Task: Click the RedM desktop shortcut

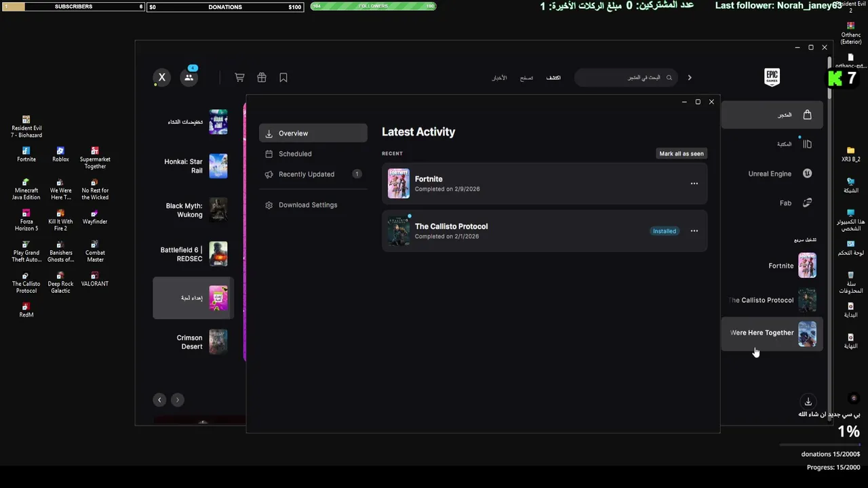Action: [x=26, y=310]
